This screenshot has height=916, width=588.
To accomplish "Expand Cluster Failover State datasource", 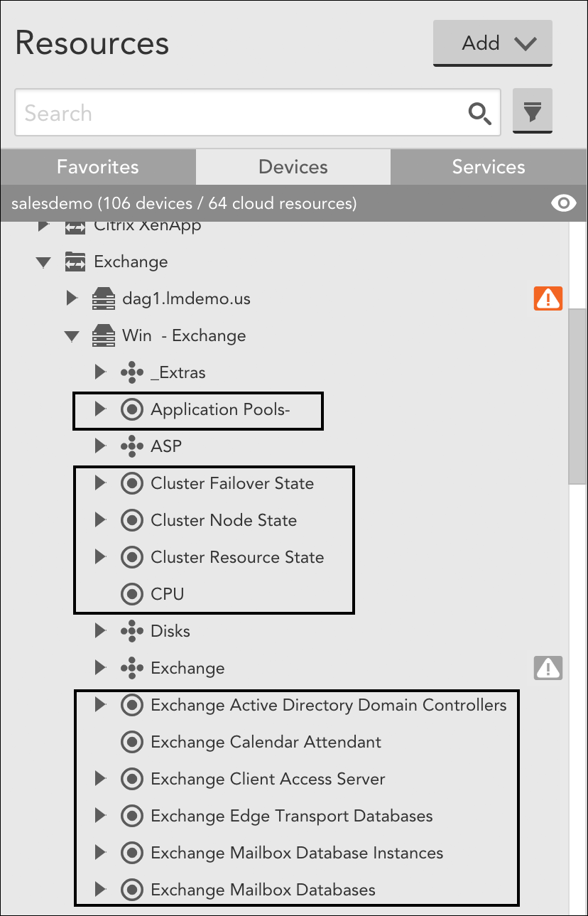I will point(100,483).
